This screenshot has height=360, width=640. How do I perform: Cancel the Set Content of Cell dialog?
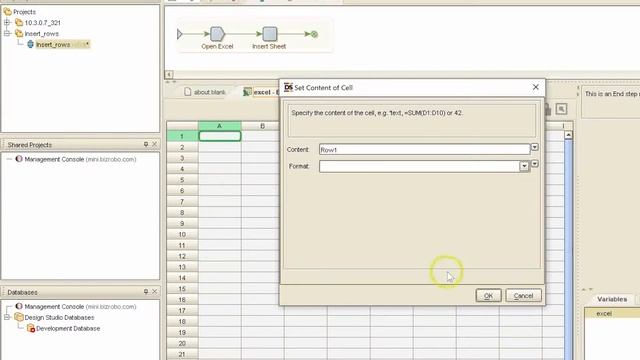523,296
